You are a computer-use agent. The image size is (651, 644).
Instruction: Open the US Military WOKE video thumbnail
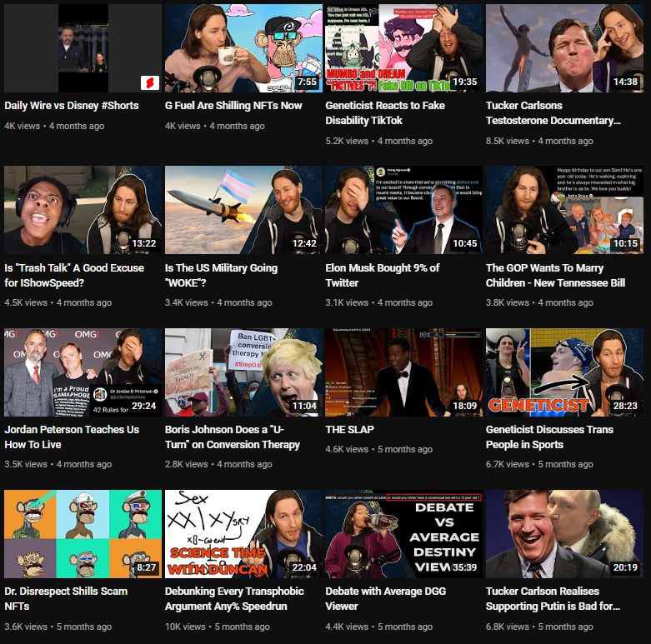(243, 210)
